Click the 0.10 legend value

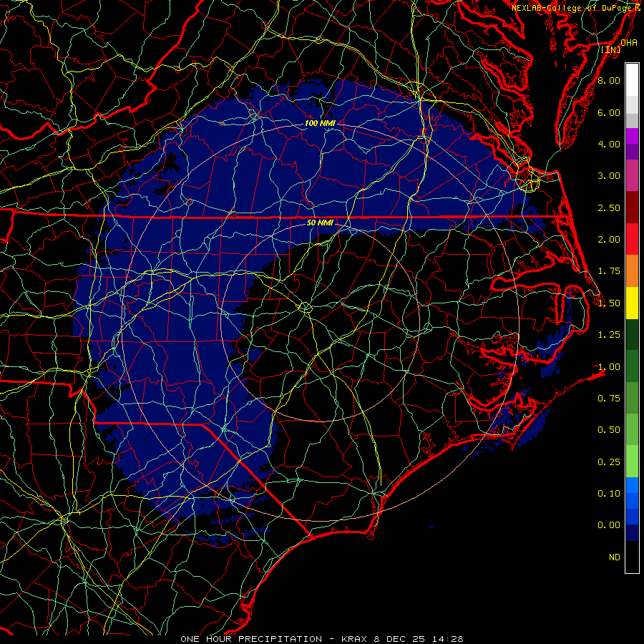[609, 494]
